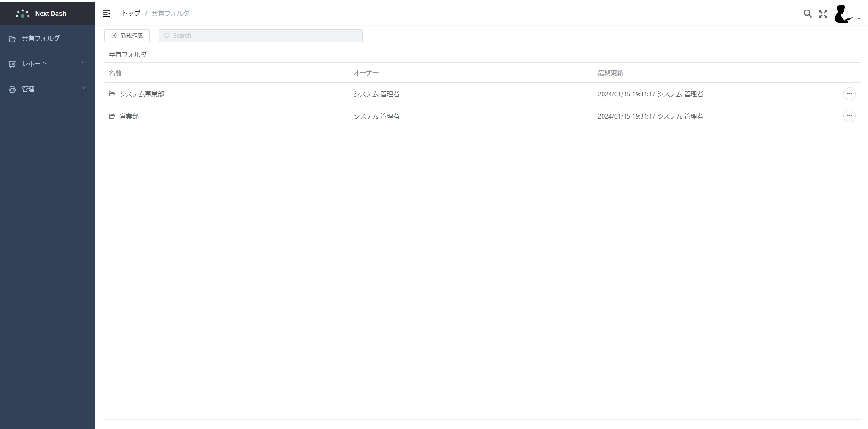Click the sidebar 共有フォルダ folder icon
The width and height of the screenshot is (868, 429).
click(x=12, y=39)
